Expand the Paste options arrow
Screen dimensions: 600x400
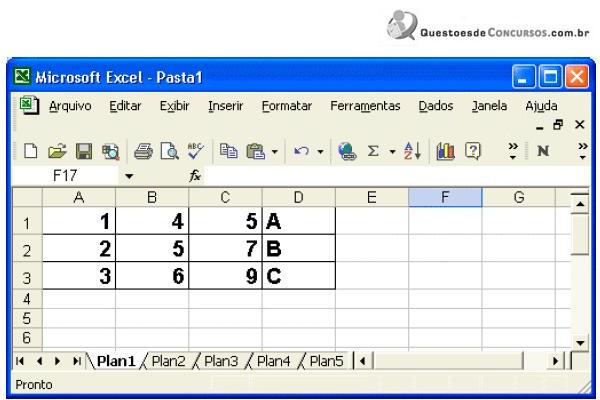pos(274,152)
